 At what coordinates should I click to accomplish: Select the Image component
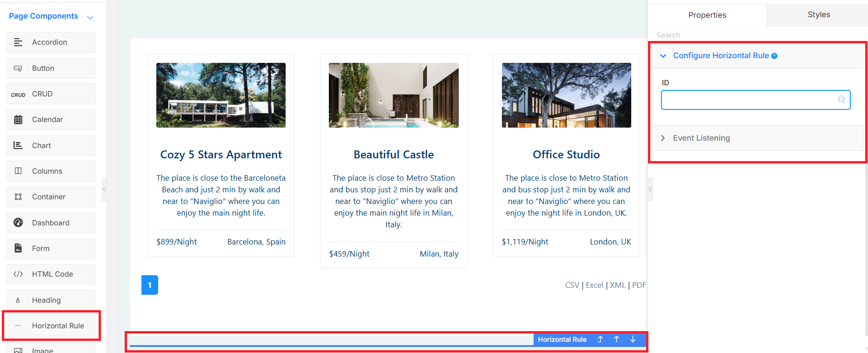tap(51, 348)
